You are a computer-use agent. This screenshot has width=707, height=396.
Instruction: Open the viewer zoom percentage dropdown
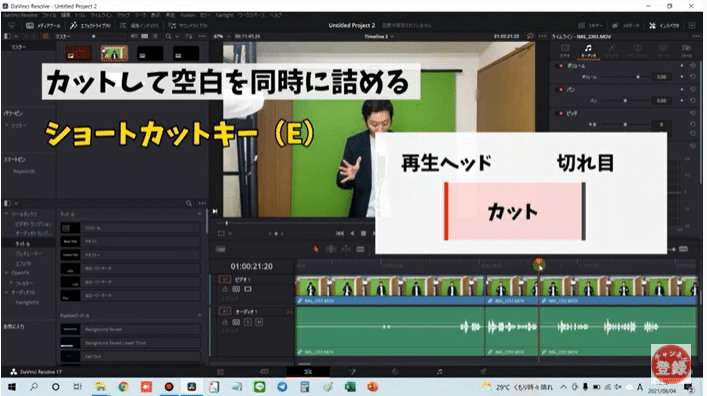coord(221,36)
